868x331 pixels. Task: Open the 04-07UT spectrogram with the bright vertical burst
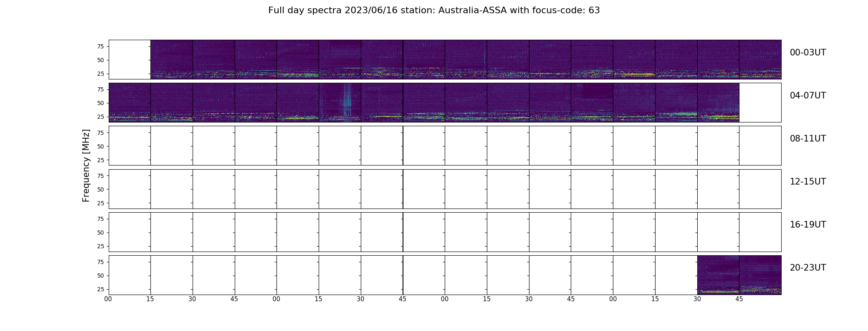pos(340,102)
